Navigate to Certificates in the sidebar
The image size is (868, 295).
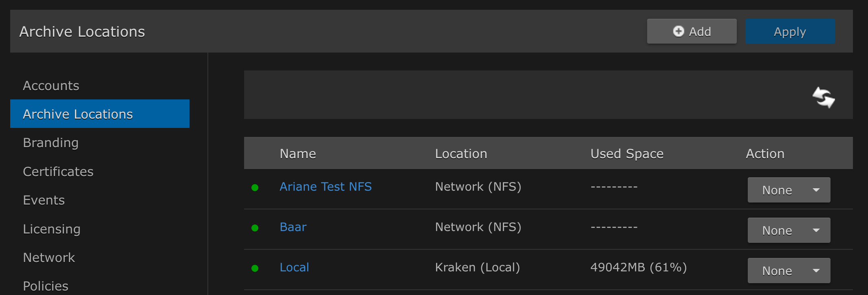(x=58, y=172)
